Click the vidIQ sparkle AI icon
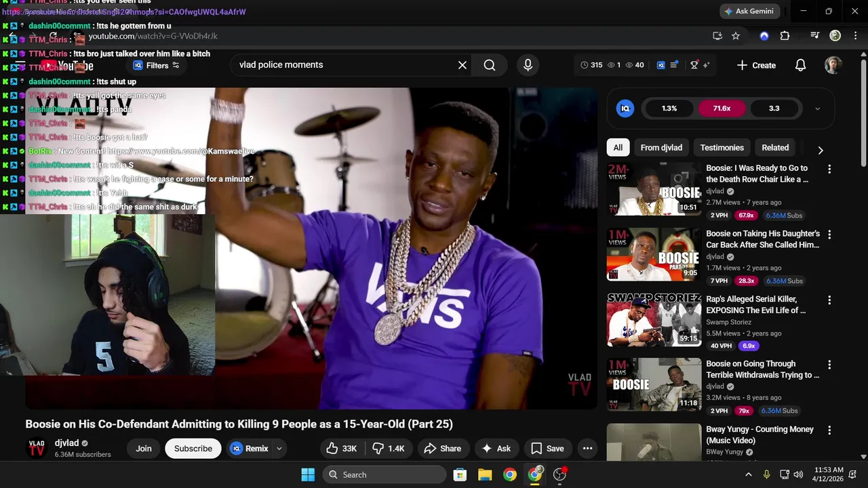868x488 pixels. [x=706, y=65]
